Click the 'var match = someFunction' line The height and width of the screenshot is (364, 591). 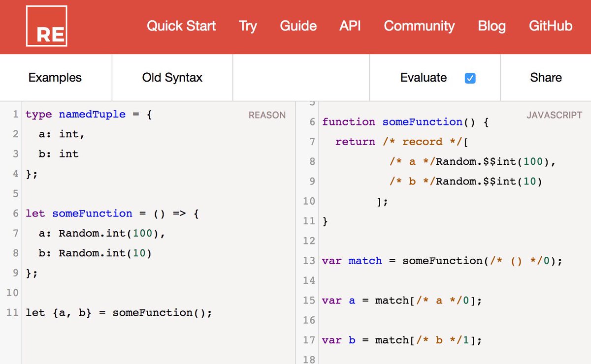click(x=442, y=261)
